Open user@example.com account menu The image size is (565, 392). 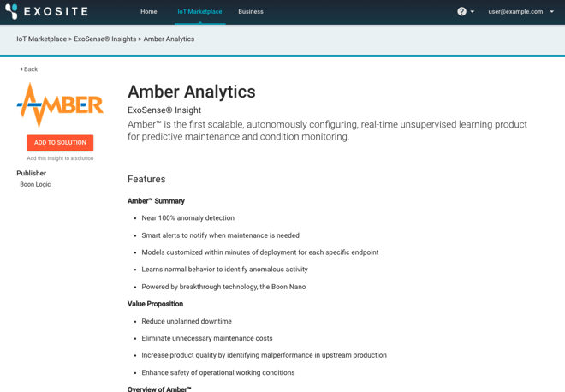pos(515,11)
